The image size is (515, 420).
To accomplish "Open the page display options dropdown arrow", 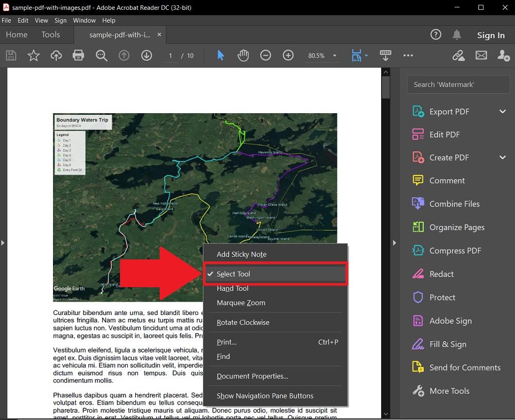I will pyautogui.click(x=366, y=56).
